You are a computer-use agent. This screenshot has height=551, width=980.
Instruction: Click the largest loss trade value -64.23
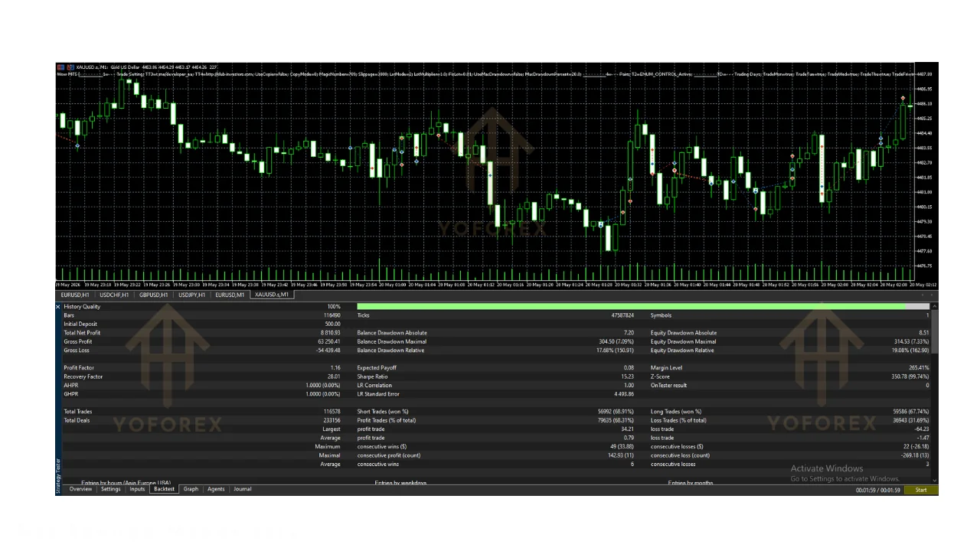pos(922,429)
